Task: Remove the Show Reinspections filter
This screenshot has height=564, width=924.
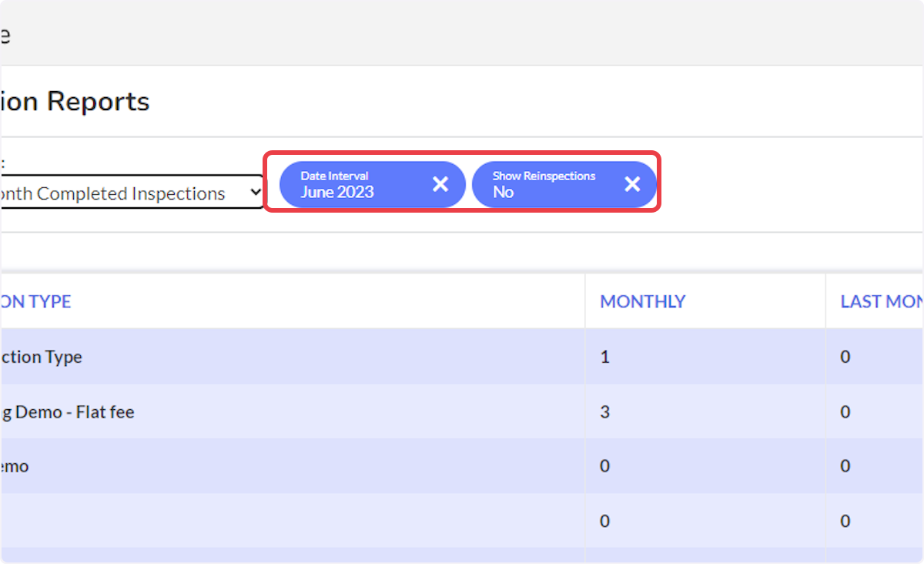Action: (x=632, y=184)
